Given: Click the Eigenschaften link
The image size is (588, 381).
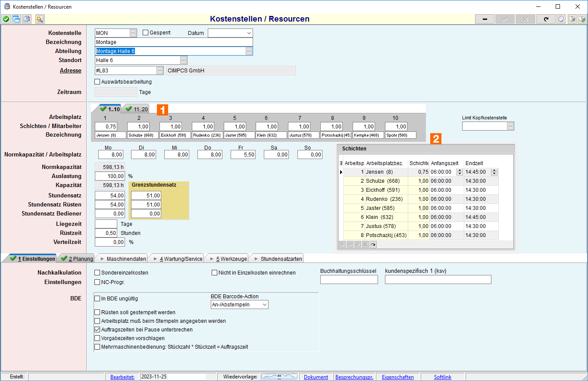Looking at the screenshot, I should (398, 377).
